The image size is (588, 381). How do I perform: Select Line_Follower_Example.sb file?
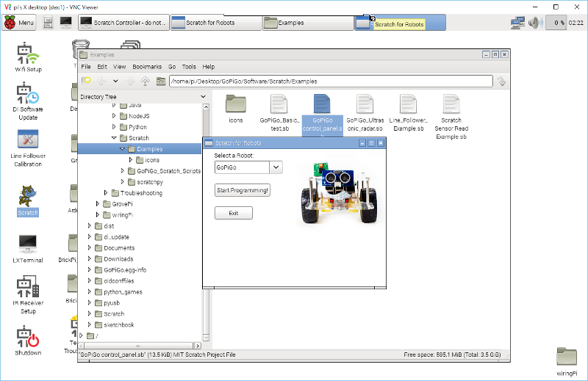[409, 113]
